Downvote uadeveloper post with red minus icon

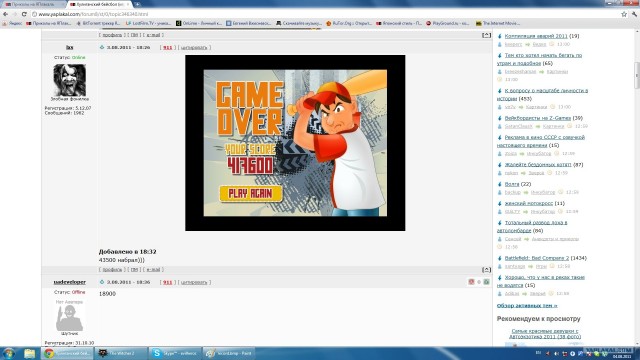coord(471,282)
